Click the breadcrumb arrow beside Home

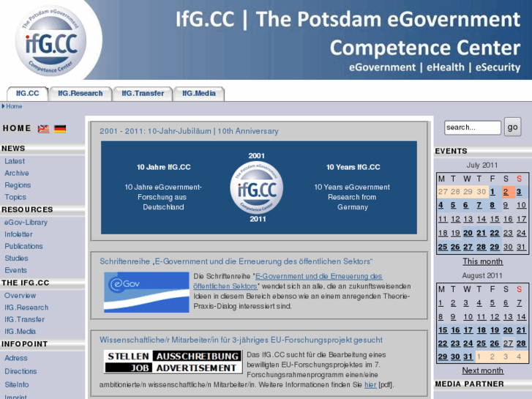tap(3, 106)
